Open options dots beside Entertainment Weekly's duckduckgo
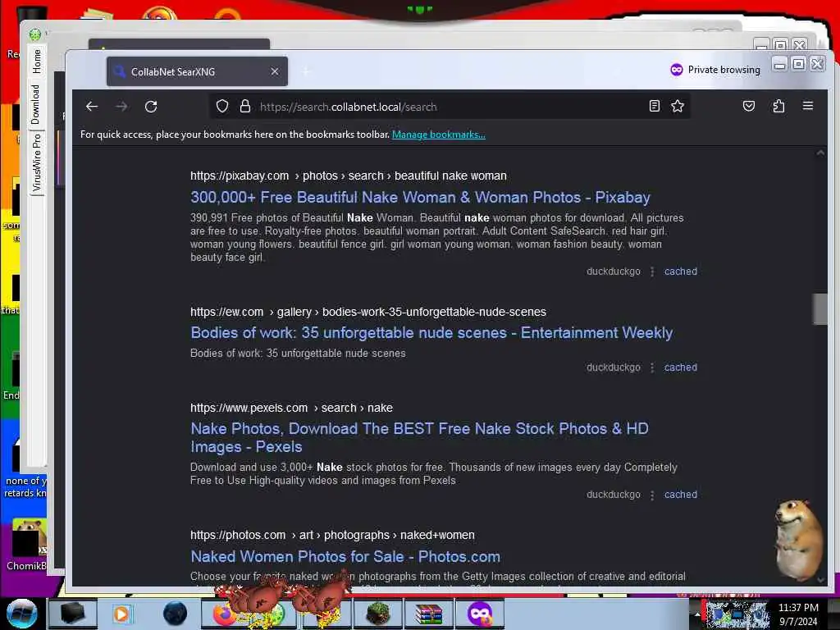Image resolution: width=840 pixels, height=630 pixels. pyautogui.click(x=652, y=368)
